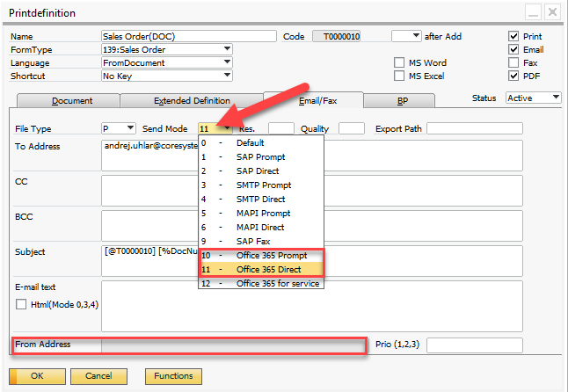Open the File Type dropdown
Image resolution: width=568 pixels, height=392 pixels.
point(130,128)
